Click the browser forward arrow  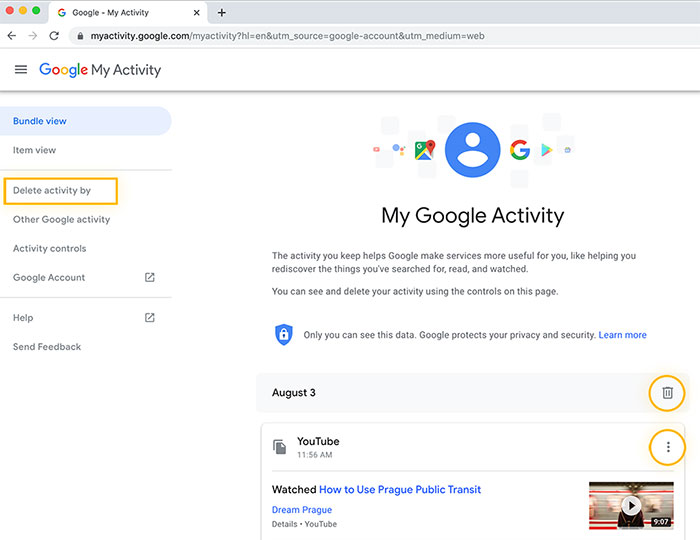pos(33,36)
